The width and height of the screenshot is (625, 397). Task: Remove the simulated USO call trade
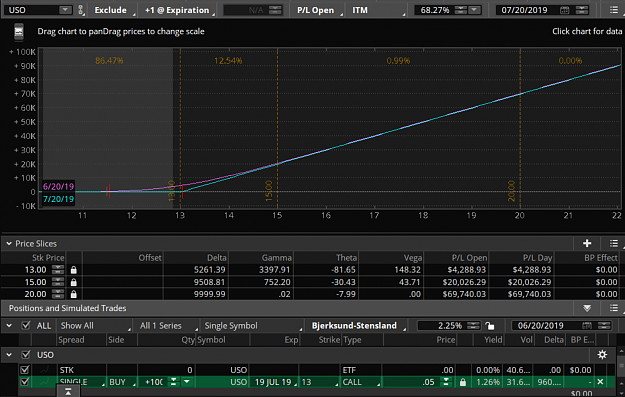tap(600, 382)
